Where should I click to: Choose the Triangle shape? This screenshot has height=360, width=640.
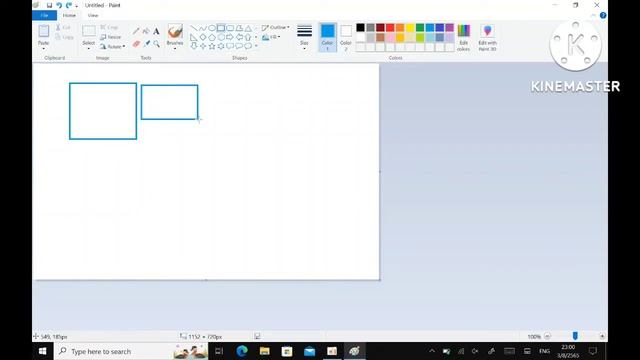tap(248, 28)
